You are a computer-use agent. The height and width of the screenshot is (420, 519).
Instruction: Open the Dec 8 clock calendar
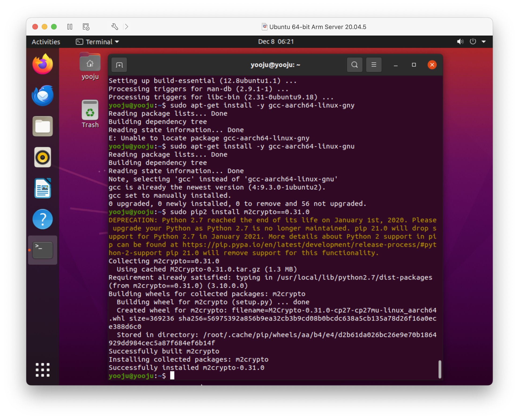tap(276, 42)
